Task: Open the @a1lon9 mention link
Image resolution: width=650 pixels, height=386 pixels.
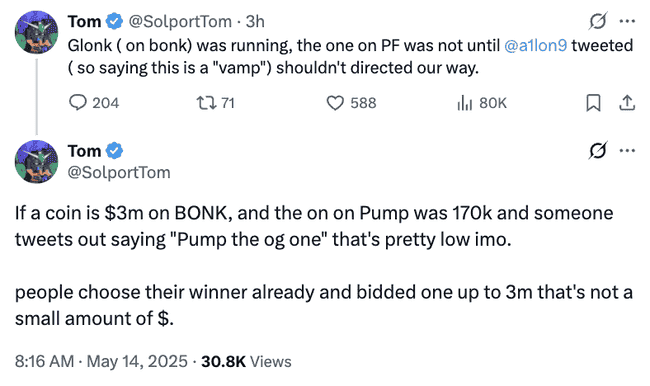Action: (x=535, y=45)
